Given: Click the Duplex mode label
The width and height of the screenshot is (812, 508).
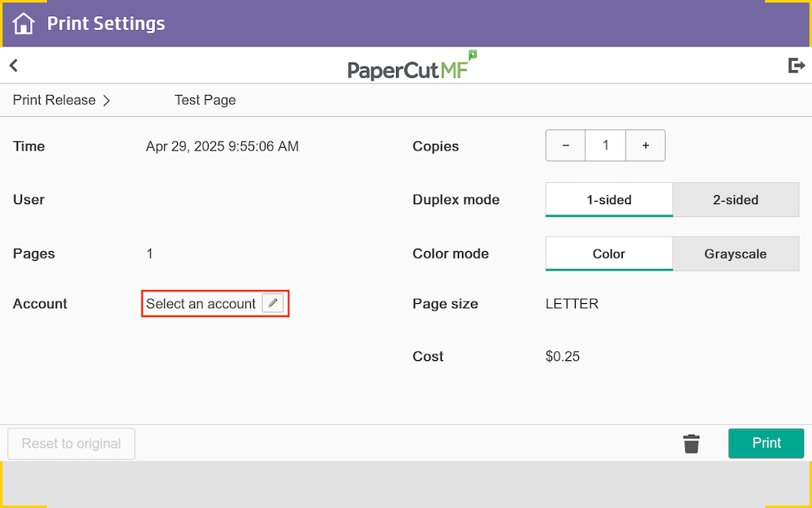Looking at the screenshot, I should coord(456,200).
